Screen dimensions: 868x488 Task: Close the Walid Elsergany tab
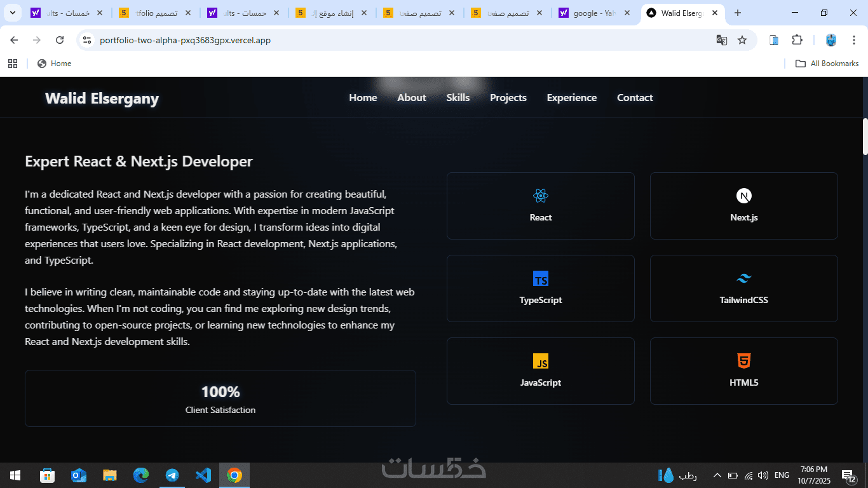(x=715, y=13)
